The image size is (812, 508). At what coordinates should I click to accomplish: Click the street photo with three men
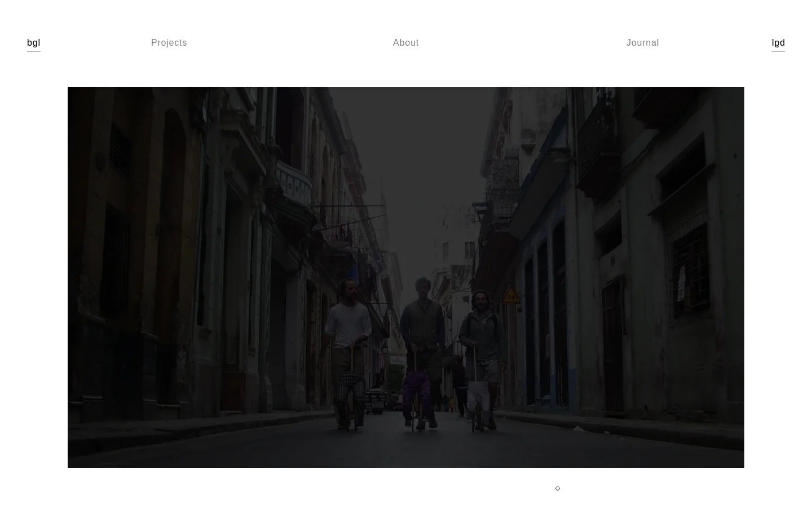tap(406, 277)
